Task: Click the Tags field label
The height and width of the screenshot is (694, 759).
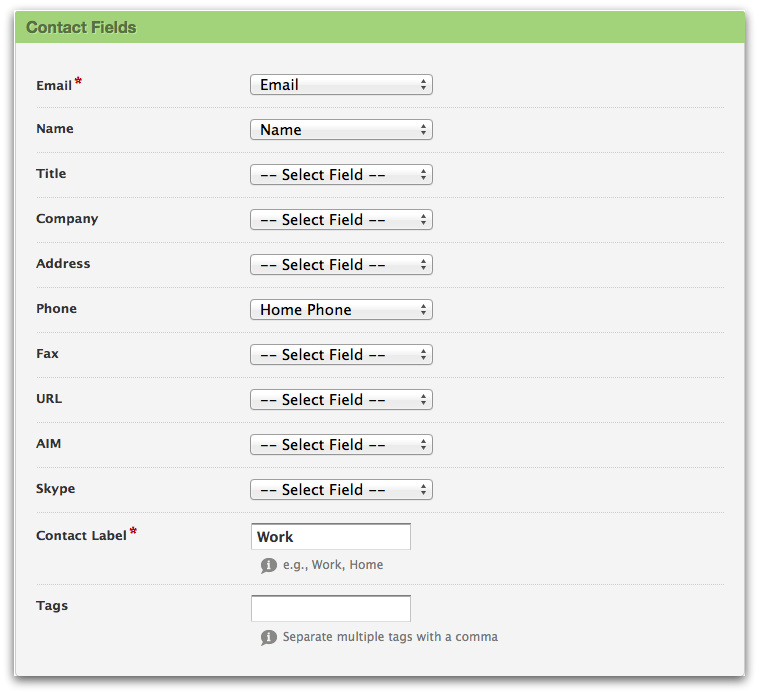Action: [x=52, y=606]
